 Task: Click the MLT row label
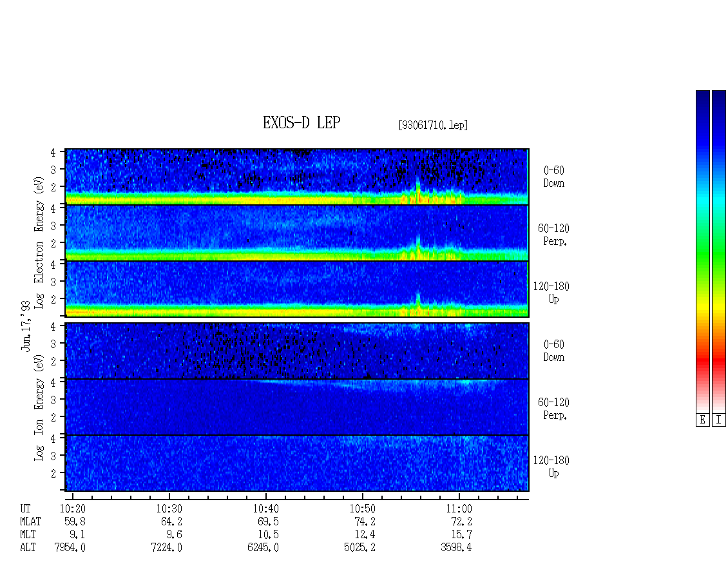point(28,535)
